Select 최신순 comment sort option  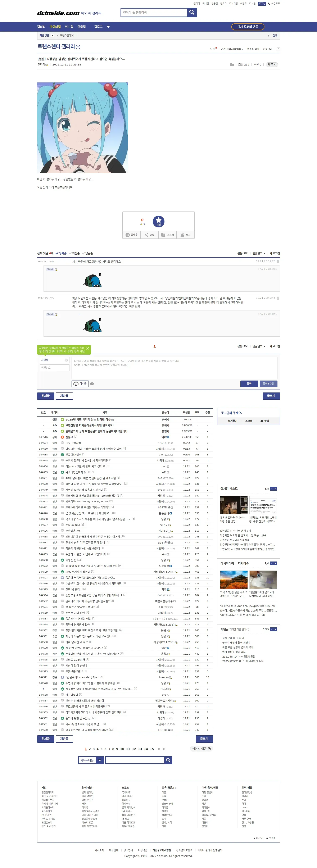74,253
